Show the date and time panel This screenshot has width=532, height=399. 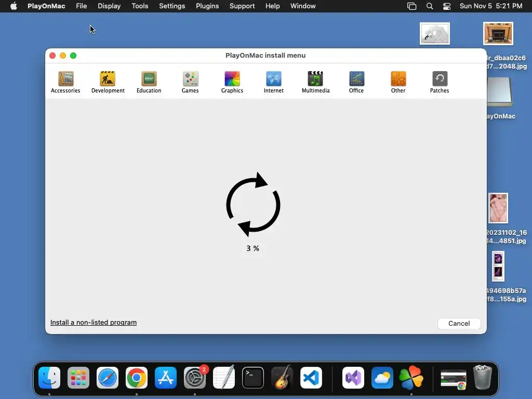(490, 6)
